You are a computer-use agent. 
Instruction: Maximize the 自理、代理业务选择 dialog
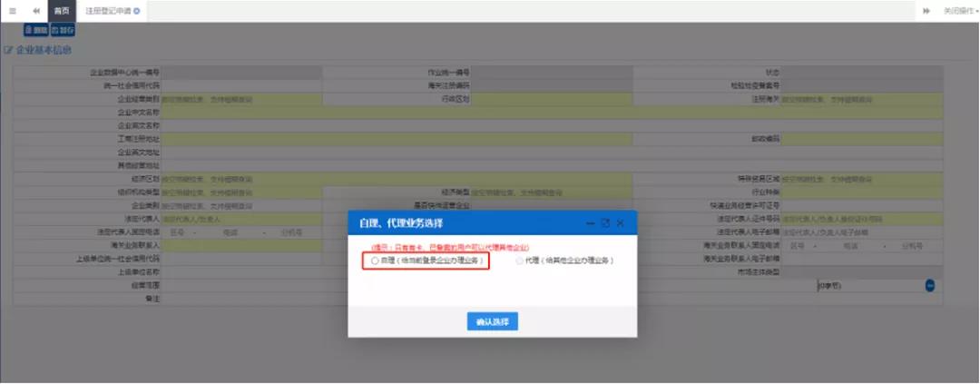tap(605, 222)
